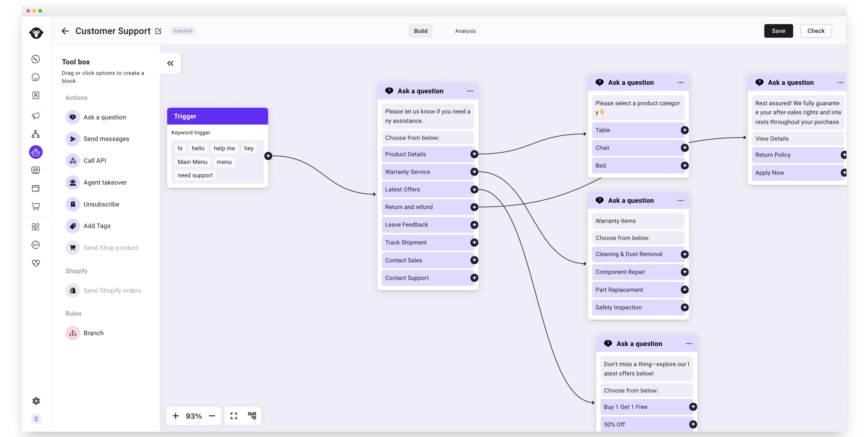Screen dimensions: 868x437
Task: Click the Check button
Action: pos(816,31)
